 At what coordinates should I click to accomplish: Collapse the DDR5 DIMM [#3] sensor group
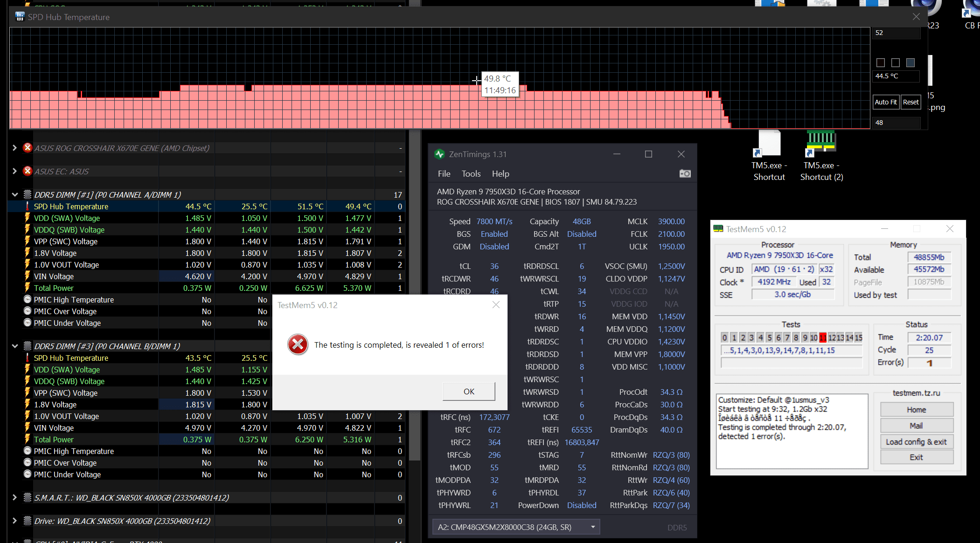(14, 346)
